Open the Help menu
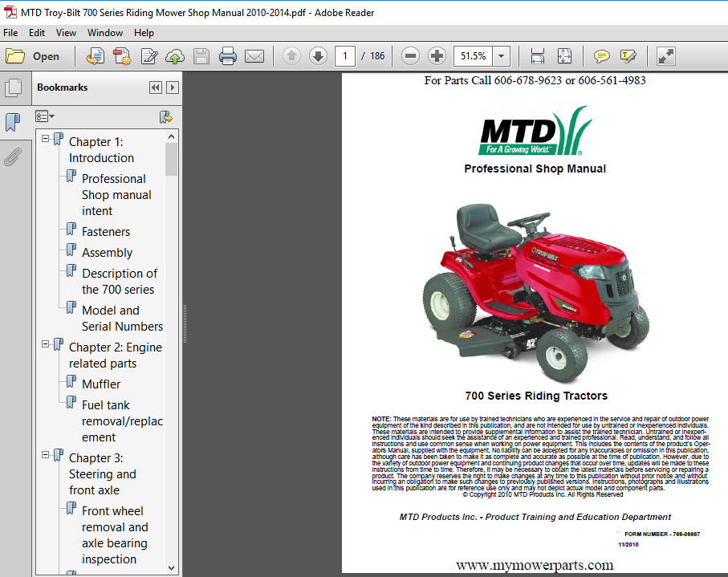Screen dimensions: 728x577 (144, 33)
